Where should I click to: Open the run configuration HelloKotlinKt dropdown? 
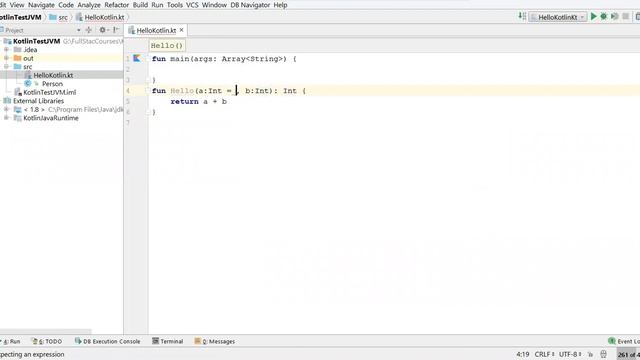pos(558,17)
